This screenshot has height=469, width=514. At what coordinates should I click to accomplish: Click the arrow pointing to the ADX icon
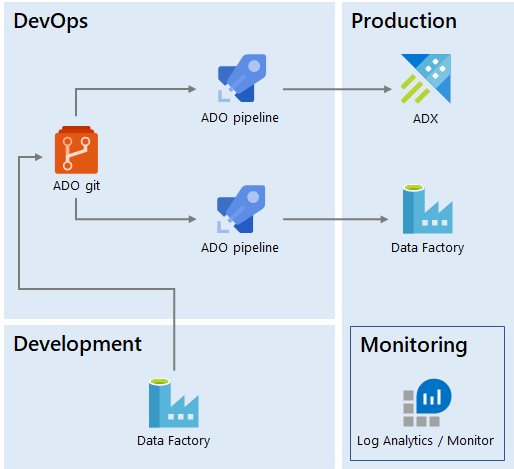(337, 89)
